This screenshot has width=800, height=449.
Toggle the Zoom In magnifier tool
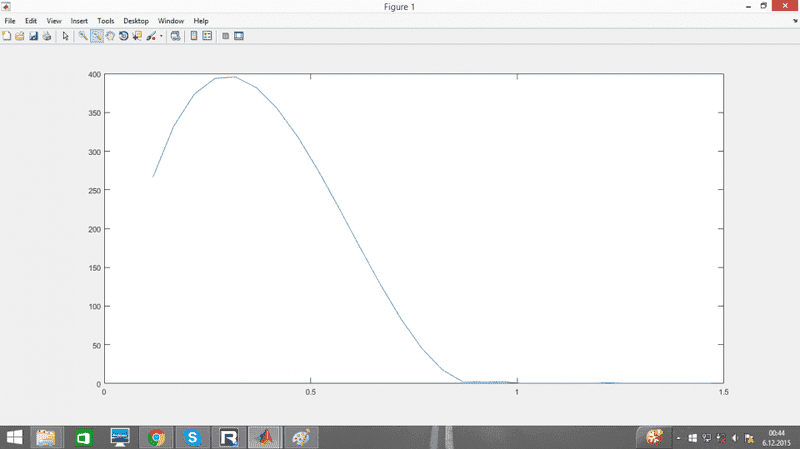point(83,36)
